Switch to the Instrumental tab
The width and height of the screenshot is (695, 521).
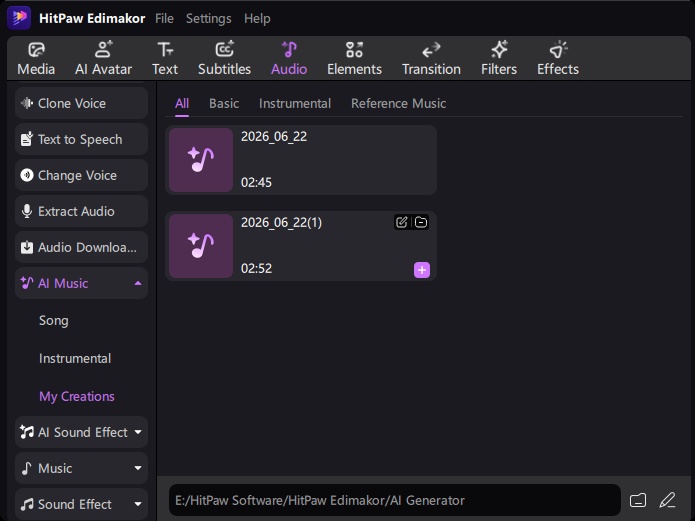click(295, 104)
